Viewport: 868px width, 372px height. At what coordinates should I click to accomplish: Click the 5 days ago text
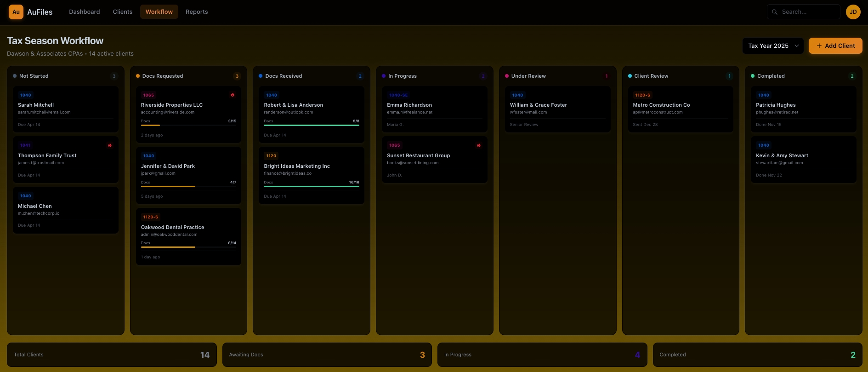pos(152,196)
